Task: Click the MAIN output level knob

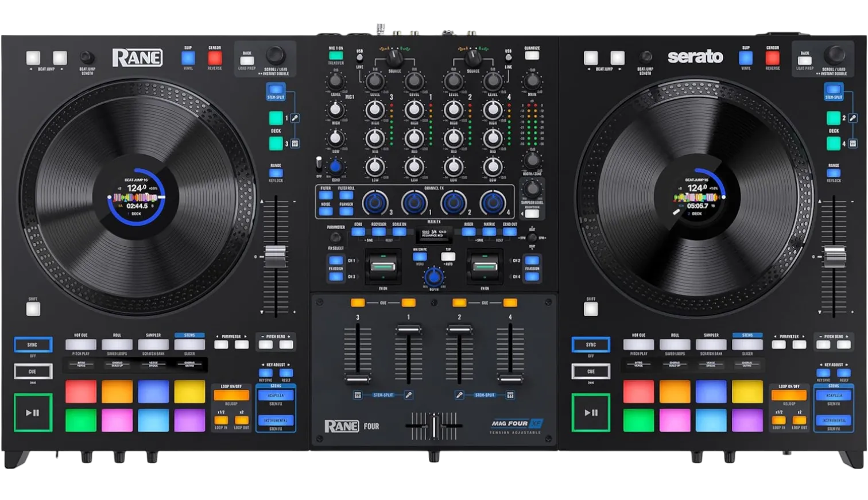Action: (x=532, y=81)
